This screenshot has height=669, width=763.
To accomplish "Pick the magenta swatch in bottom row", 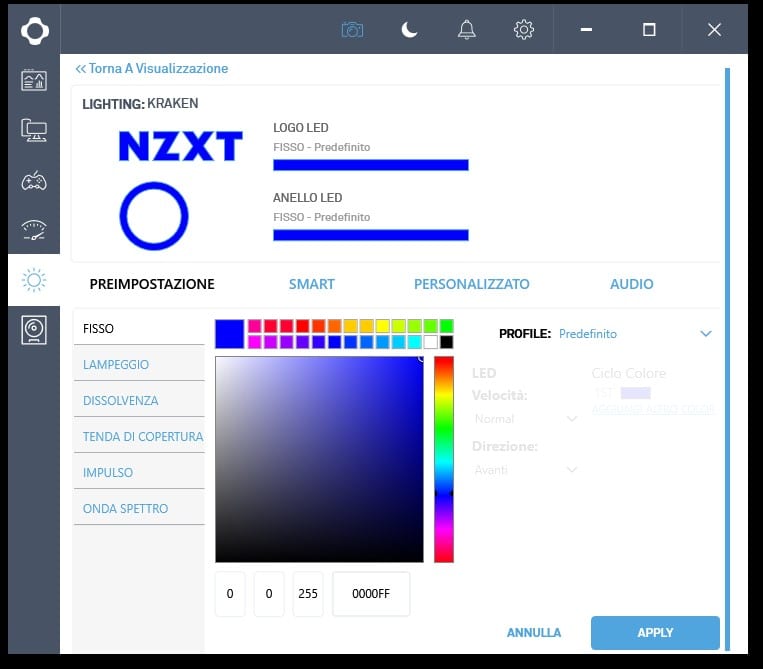I will [254, 342].
